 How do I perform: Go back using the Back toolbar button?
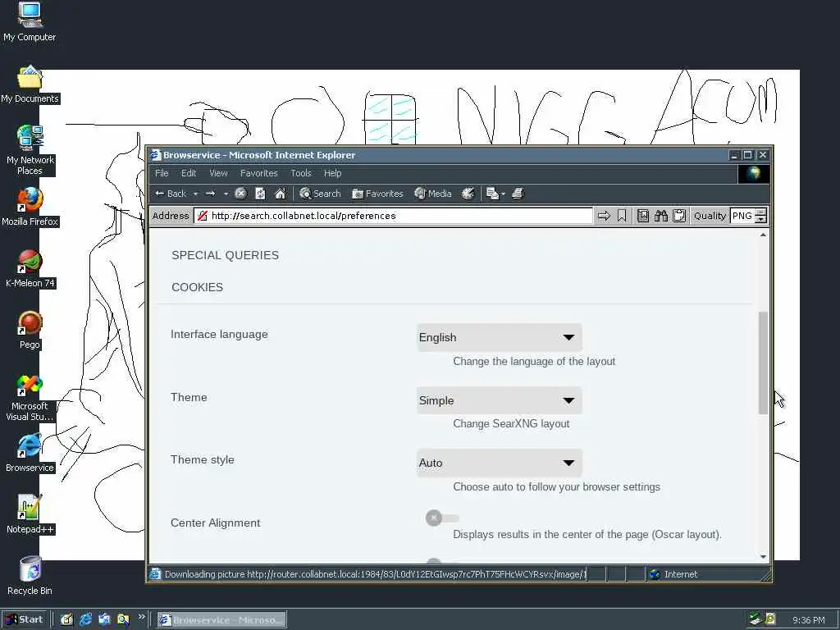coord(171,194)
